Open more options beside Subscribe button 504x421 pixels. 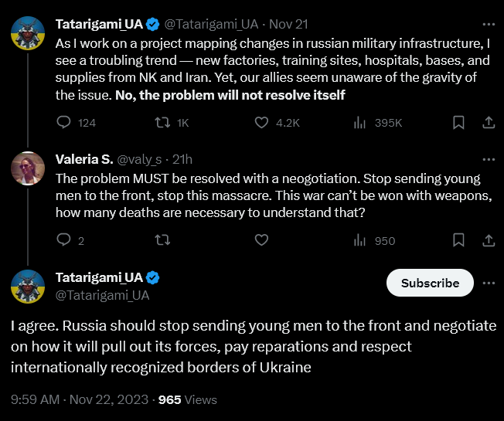488,283
